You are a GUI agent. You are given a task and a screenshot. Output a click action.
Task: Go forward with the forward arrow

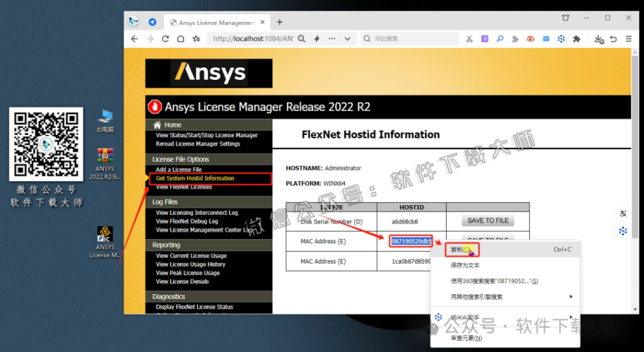pyautogui.click(x=150, y=38)
